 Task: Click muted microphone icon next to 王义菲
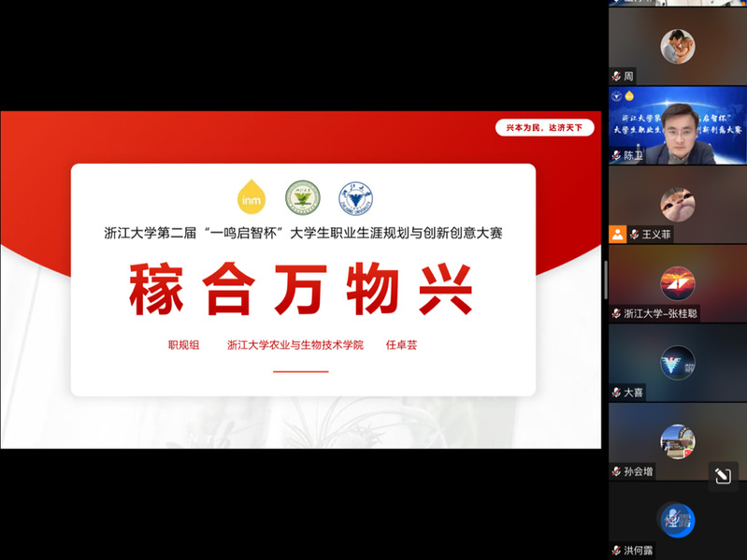[x=635, y=235]
